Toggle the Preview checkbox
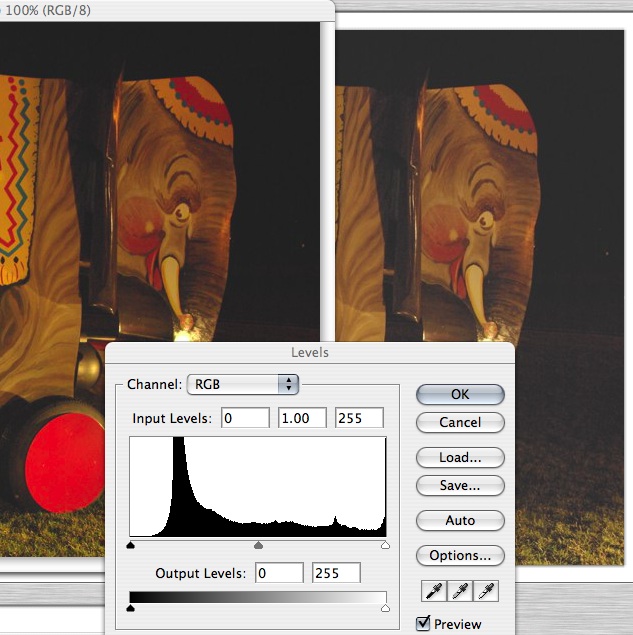633x635 pixels. tap(423, 624)
